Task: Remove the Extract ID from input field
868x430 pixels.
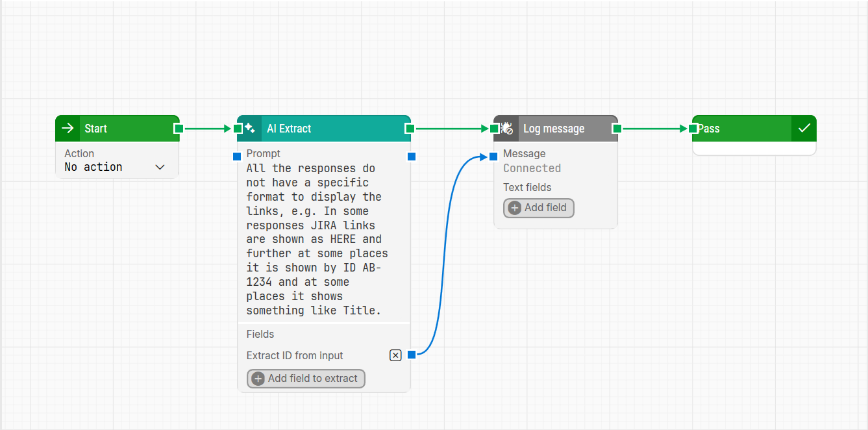Action: pyautogui.click(x=395, y=355)
